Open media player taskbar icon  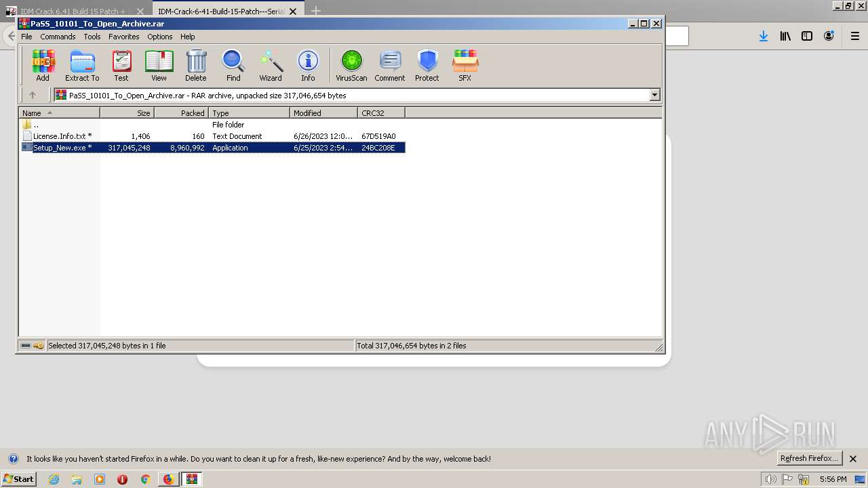pos(100,479)
